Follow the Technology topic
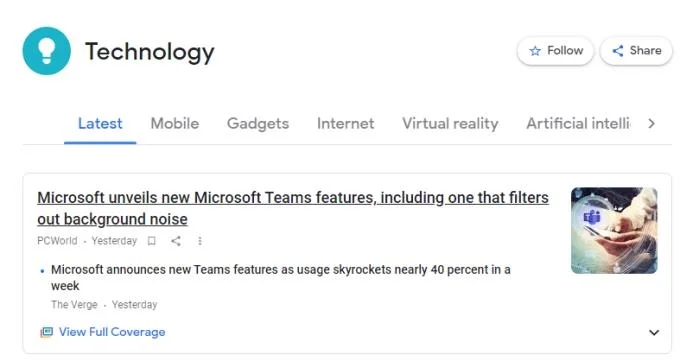This screenshot has height=361, width=680. click(555, 51)
